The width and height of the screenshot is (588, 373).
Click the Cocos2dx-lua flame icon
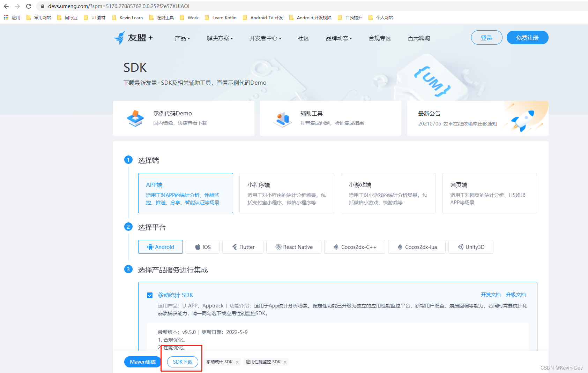click(x=400, y=247)
